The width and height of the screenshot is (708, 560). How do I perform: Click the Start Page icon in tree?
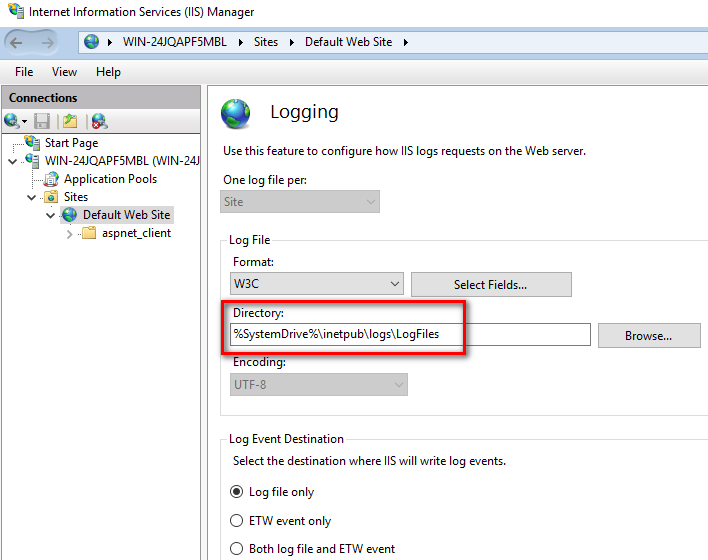pyautogui.click(x=32, y=142)
